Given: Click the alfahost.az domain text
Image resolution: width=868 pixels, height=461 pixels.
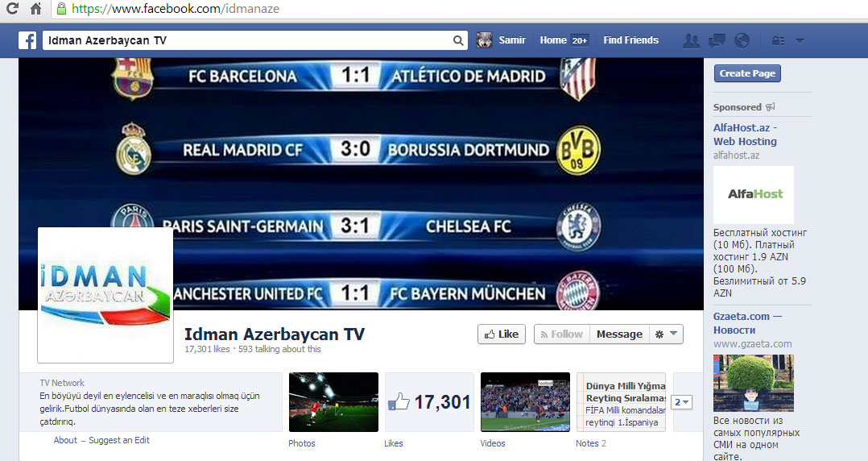Looking at the screenshot, I should 736,155.
